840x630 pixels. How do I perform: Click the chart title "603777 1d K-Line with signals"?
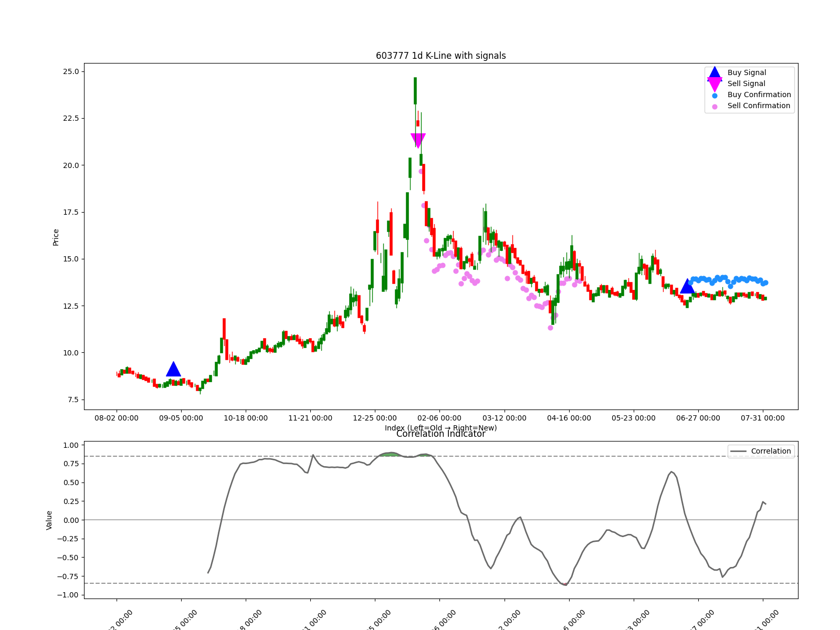tap(441, 56)
